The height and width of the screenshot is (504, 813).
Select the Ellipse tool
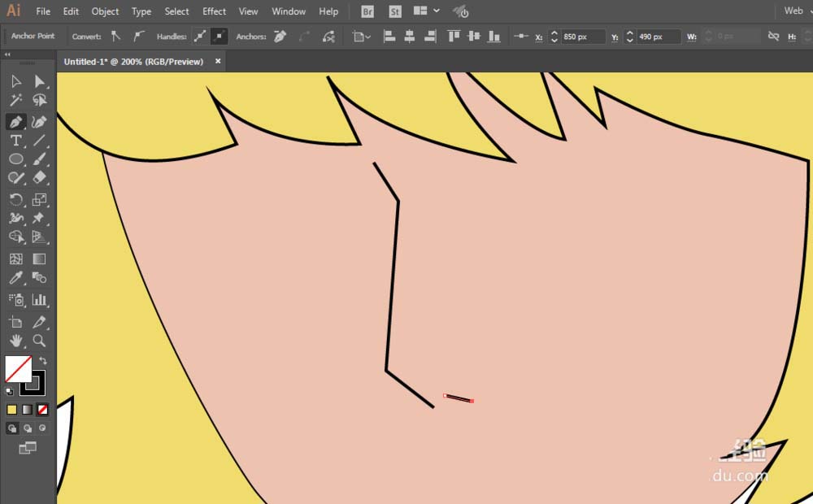tap(16, 159)
